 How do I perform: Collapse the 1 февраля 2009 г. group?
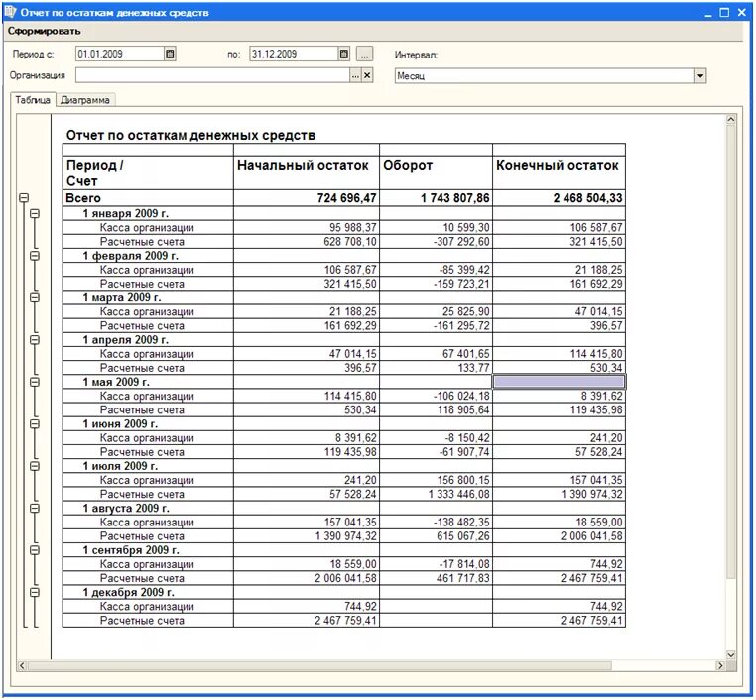click(x=35, y=256)
